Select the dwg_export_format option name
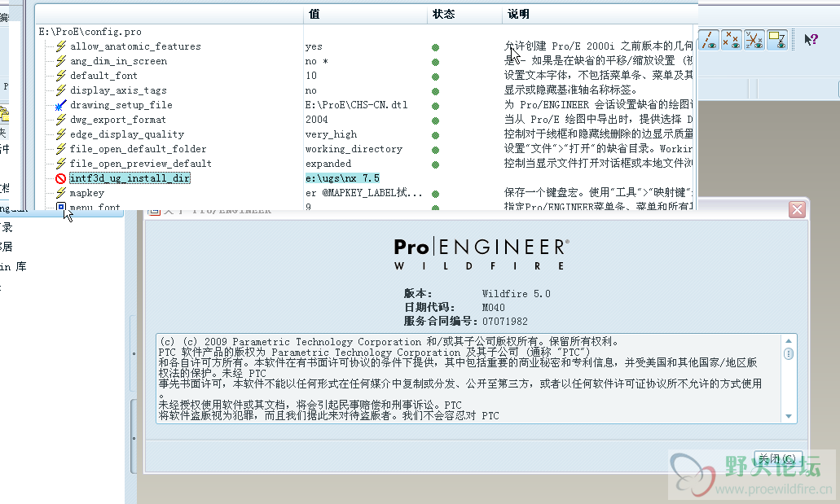Viewport: 840px width, 504px height. coord(118,120)
